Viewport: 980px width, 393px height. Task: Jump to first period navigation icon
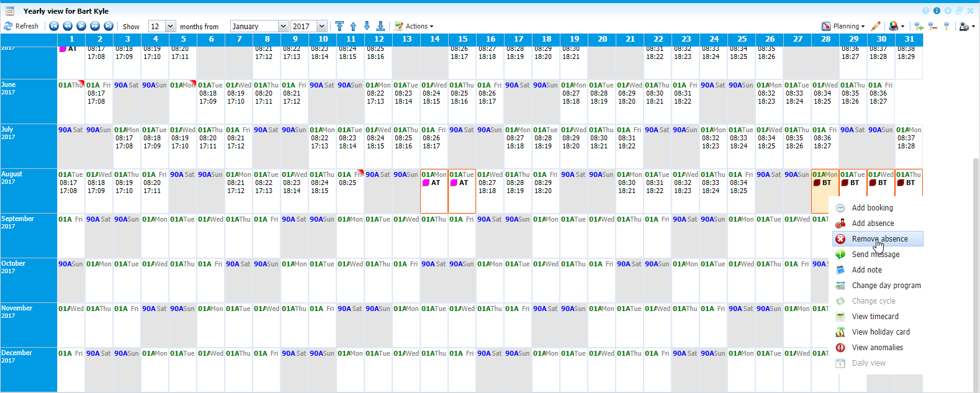[54, 26]
